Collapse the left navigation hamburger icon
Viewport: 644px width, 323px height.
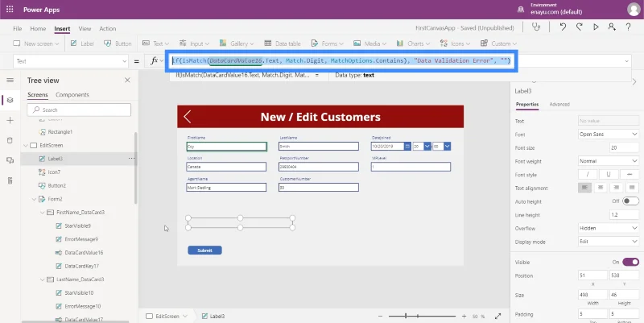tap(10, 80)
